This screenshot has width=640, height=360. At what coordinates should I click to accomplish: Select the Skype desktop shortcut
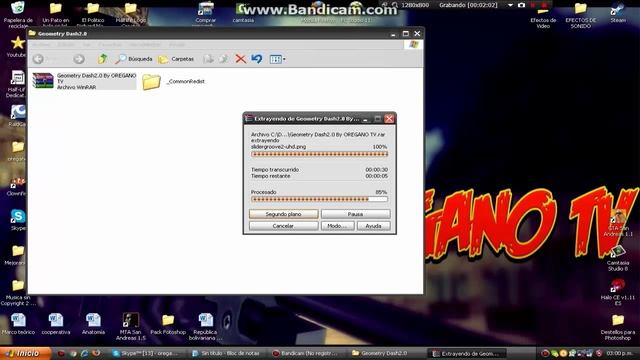tap(18, 220)
